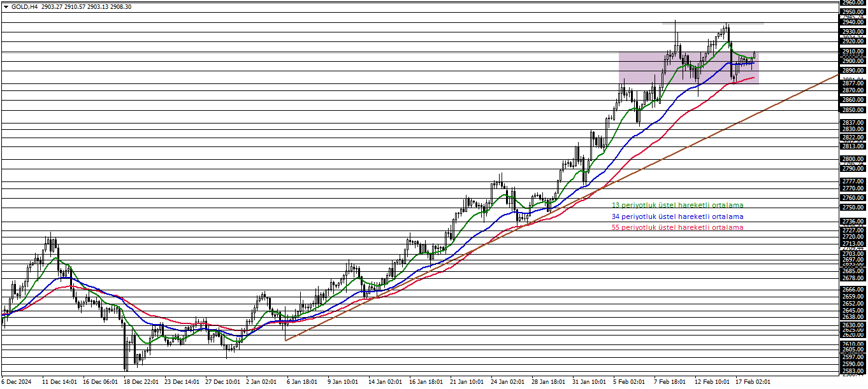
Task: Click the 2678.00 price level label
Action: [x=853, y=278]
